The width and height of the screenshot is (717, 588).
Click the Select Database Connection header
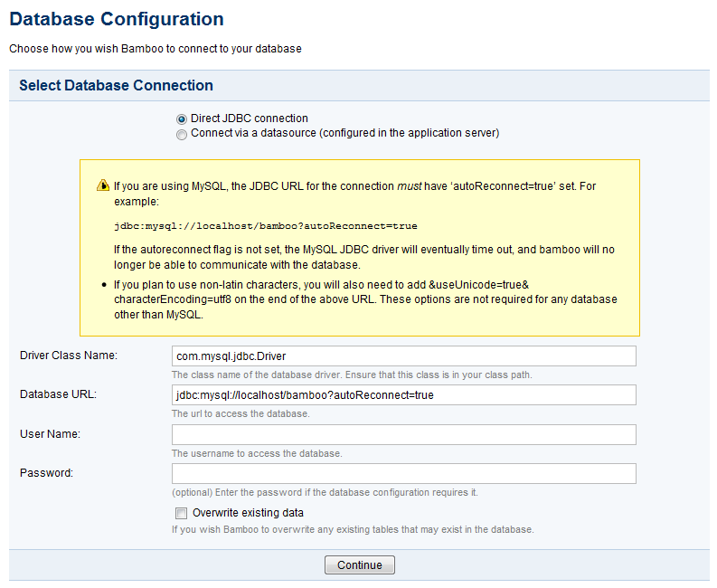[116, 86]
